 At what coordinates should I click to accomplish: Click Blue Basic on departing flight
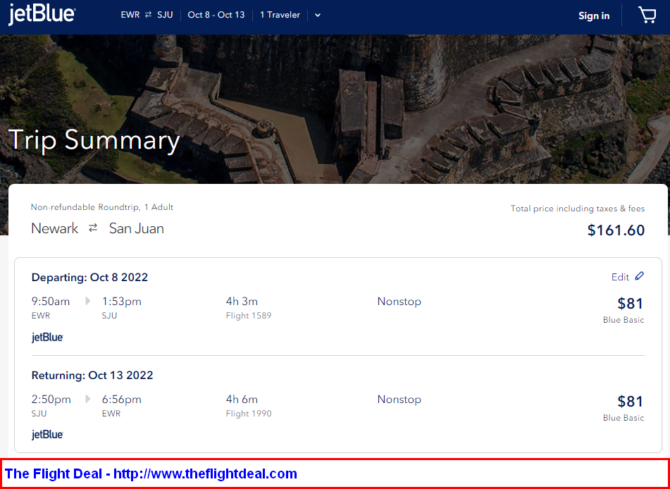click(623, 320)
